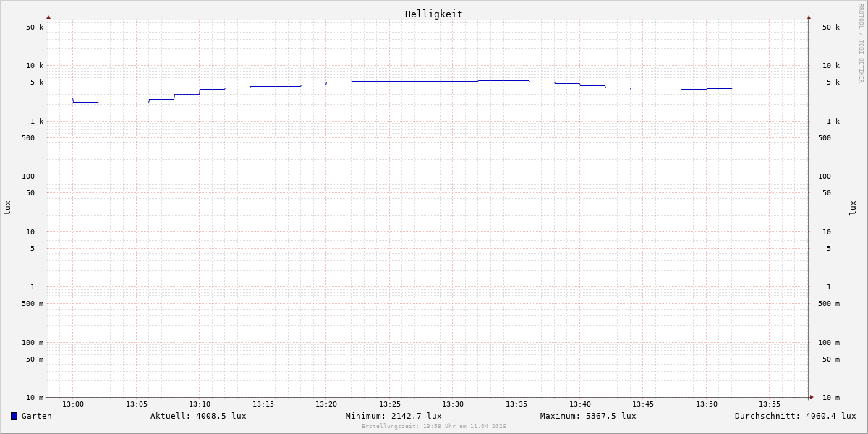
Task: Click the Garten legend label
Action: click(36, 416)
